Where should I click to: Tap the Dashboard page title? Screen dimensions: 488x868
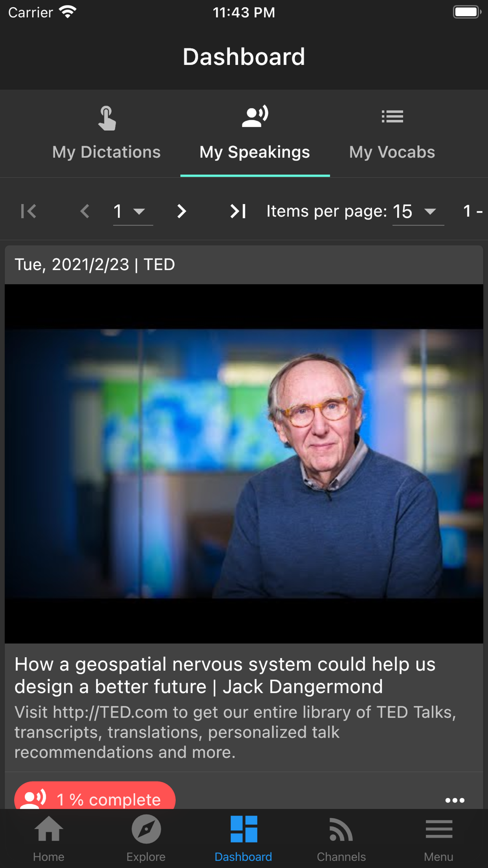coord(244,57)
